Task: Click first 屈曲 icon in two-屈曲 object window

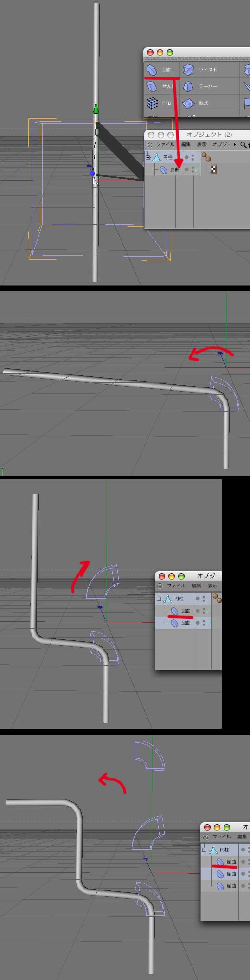Action: 175,611
